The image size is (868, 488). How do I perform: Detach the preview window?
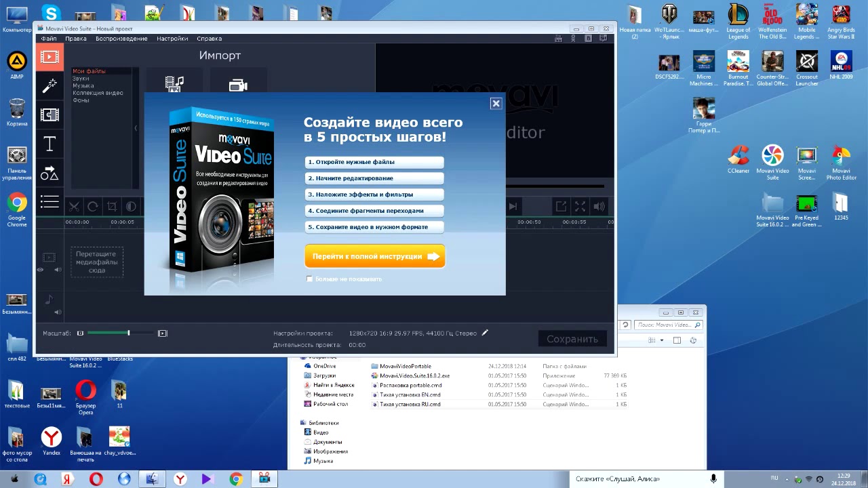pyautogui.click(x=561, y=207)
